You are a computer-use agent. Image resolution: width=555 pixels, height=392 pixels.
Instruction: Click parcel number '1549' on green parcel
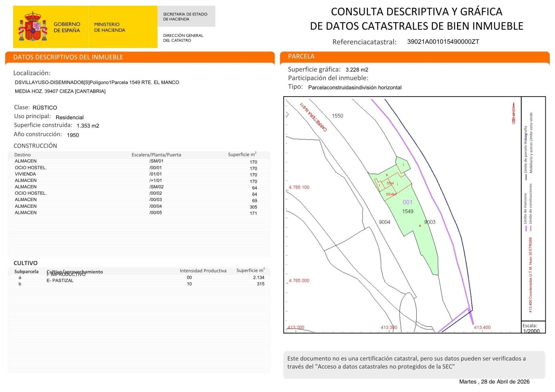tap(408, 211)
